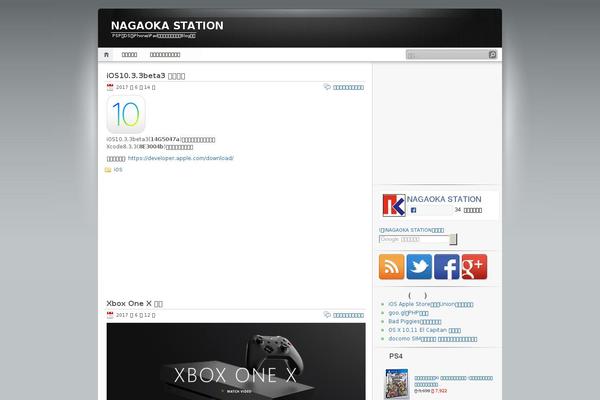Open the iOS category tag link

(x=118, y=170)
